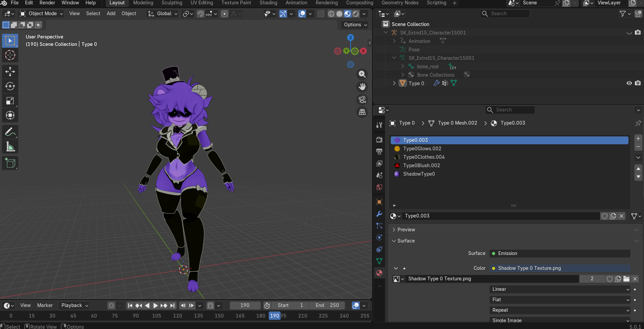
Task: Switch to the Sculpting workspace tab
Action: (172, 3)
